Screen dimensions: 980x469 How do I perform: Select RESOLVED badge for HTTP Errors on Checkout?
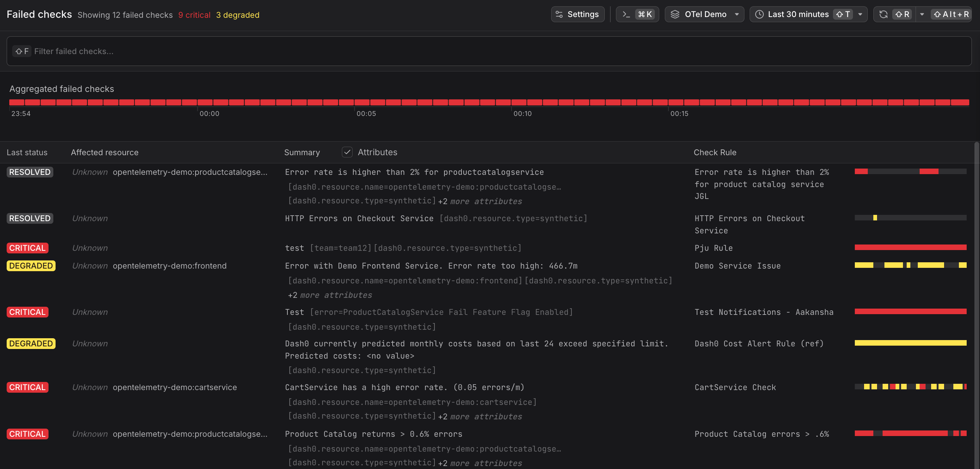[30, 218]
